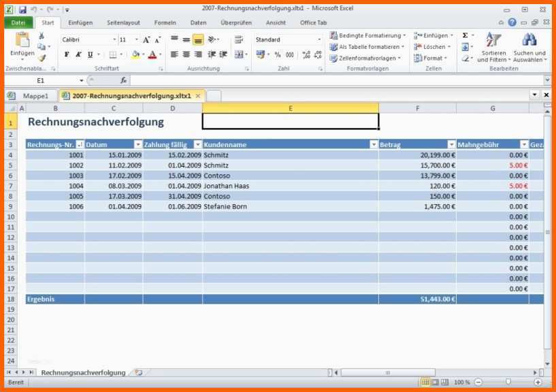The image size is (556, 392).
Task: Click the insert function fx icon
Action: [x=124, y=80]
